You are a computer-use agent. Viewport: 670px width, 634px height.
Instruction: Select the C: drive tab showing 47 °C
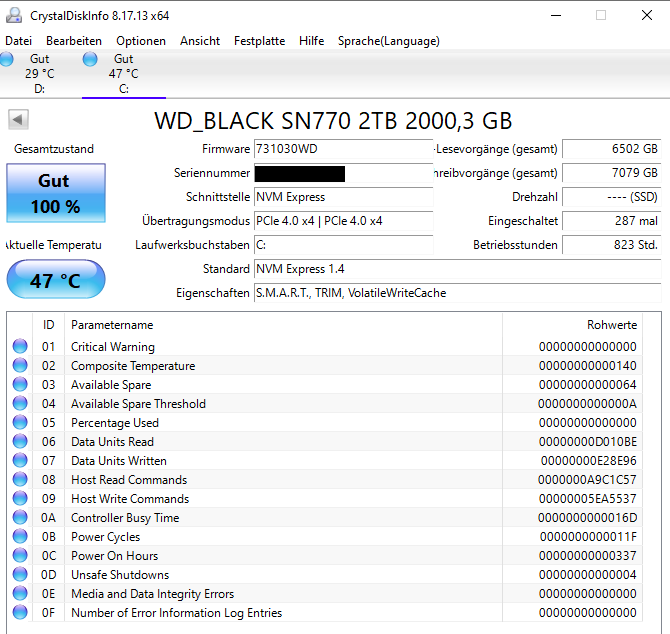point(123,73)
